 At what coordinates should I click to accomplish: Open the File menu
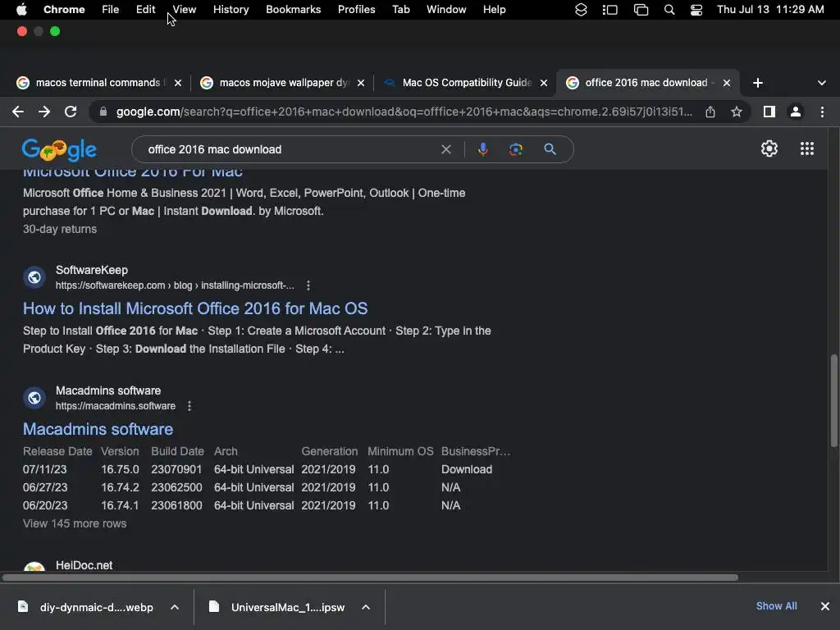coord(111,10)
